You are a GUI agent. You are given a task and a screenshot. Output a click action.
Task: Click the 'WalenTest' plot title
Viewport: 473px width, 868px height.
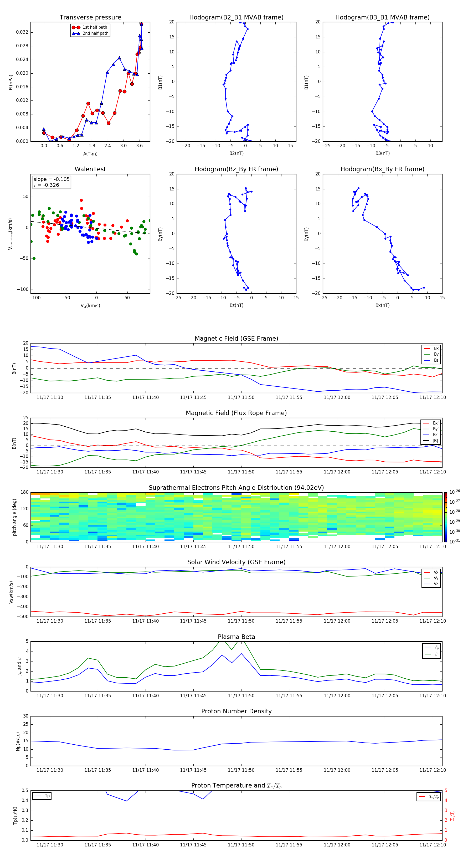click(90, 169)
